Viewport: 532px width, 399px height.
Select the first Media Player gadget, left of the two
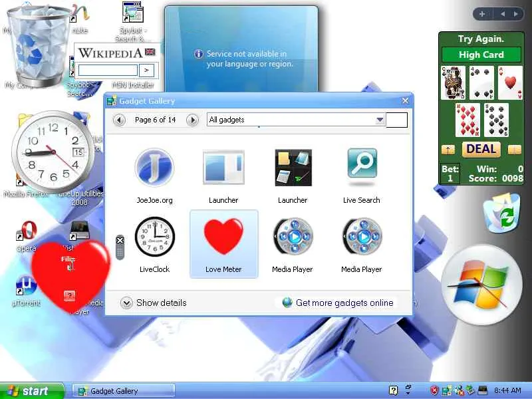pos(293,245)
